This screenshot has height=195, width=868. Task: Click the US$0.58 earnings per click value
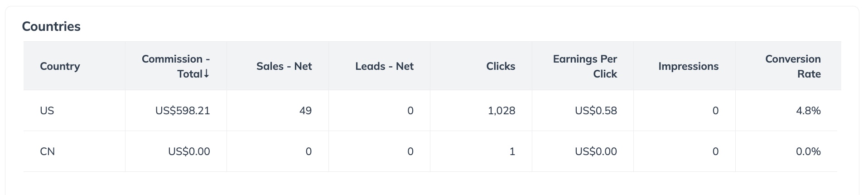tap(596, 111)
